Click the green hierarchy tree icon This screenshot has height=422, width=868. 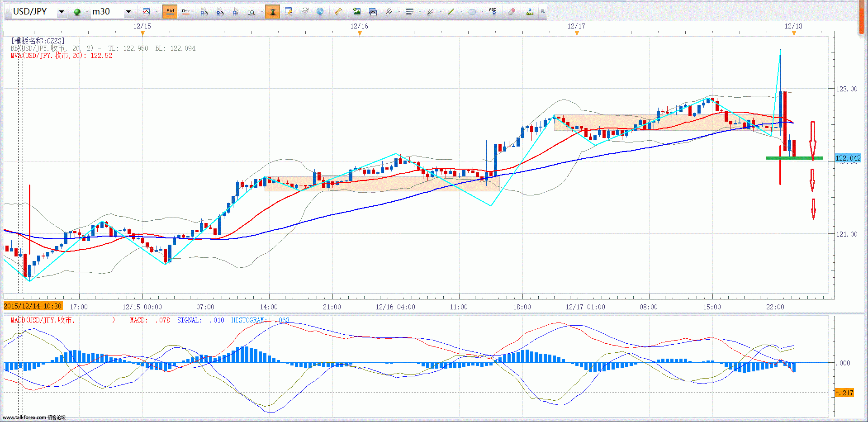pyautogui.click(x=530, y=12)
